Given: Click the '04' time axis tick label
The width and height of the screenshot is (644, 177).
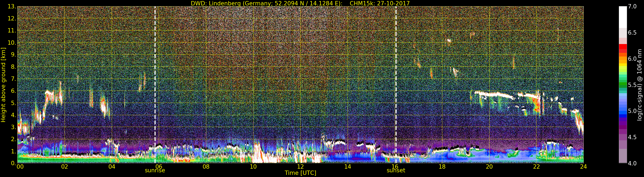Looking at the screenshot, I should [112, 167].
